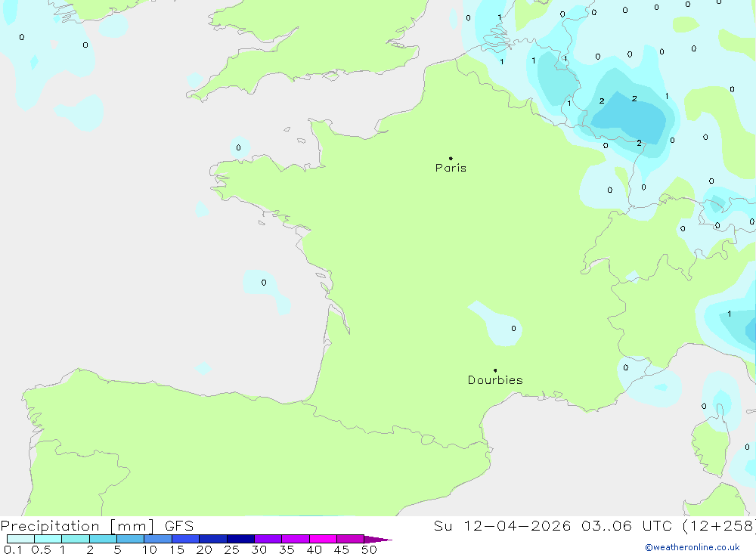Click the forecast date Su 12-04-2026 text
This screenshot has height=554, width=756.
pyautogui.click(x=502, y=525)
